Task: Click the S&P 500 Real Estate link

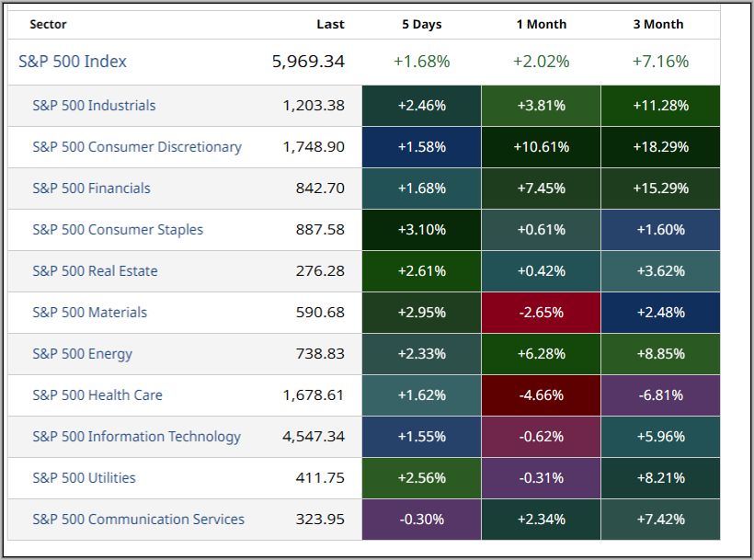Action: point(95,271)
